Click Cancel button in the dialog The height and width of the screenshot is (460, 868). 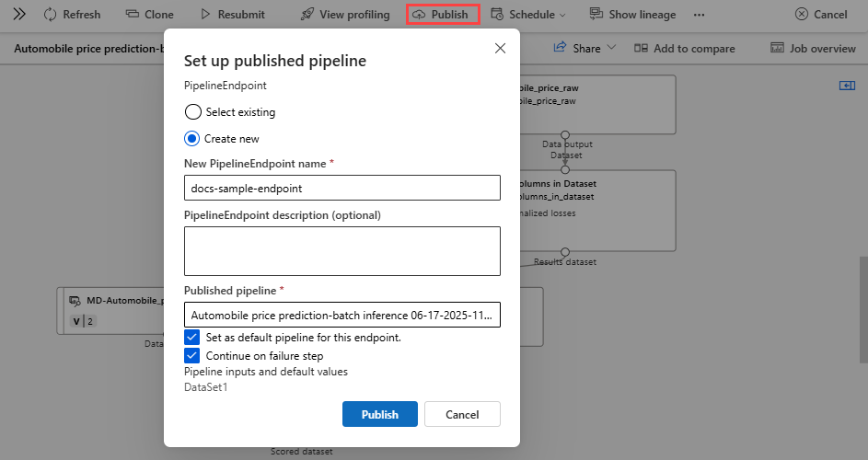[462, 414]
